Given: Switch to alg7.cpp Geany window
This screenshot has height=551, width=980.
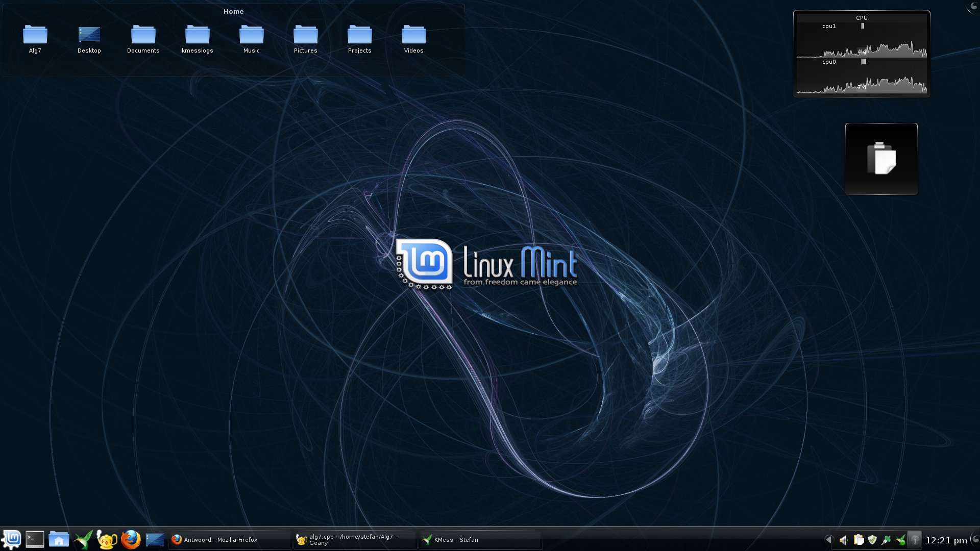Looking at the screenshot, I should 355,540.
